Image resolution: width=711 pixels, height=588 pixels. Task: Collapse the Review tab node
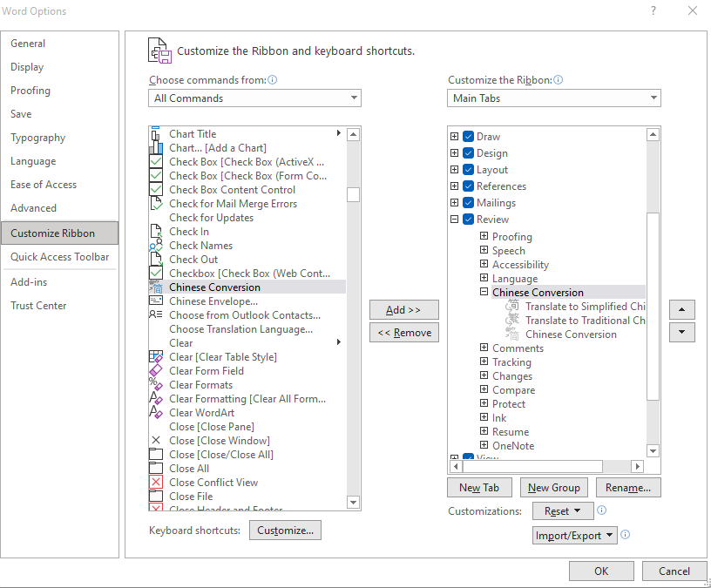454,219
